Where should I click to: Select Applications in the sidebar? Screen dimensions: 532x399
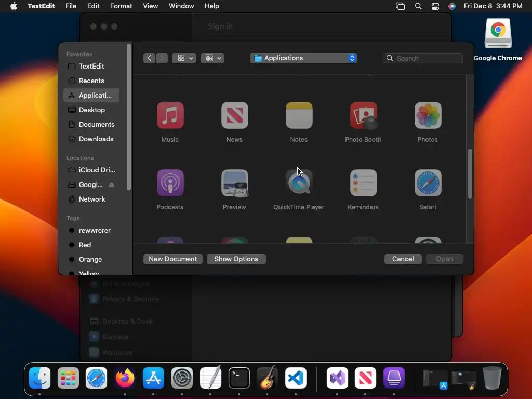click(91, 96)
